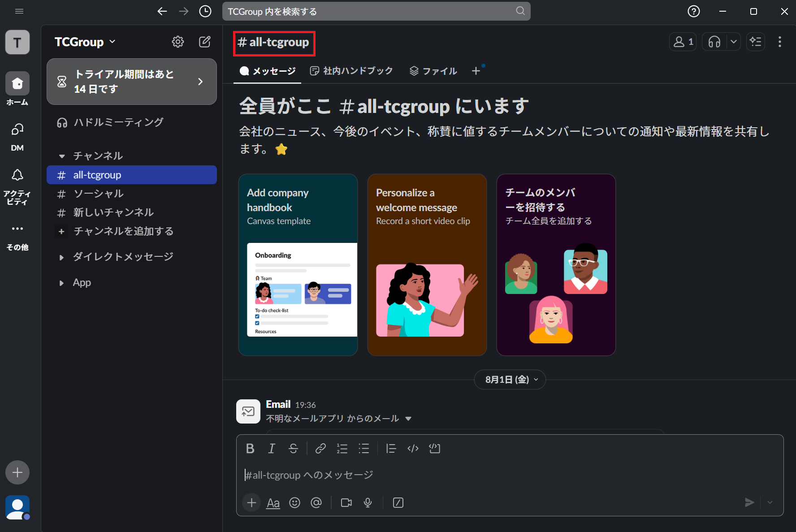Click the Bold formatting icon
This screenshot has height=532, width=796.
pyautogui.click(x=250, y=449)
